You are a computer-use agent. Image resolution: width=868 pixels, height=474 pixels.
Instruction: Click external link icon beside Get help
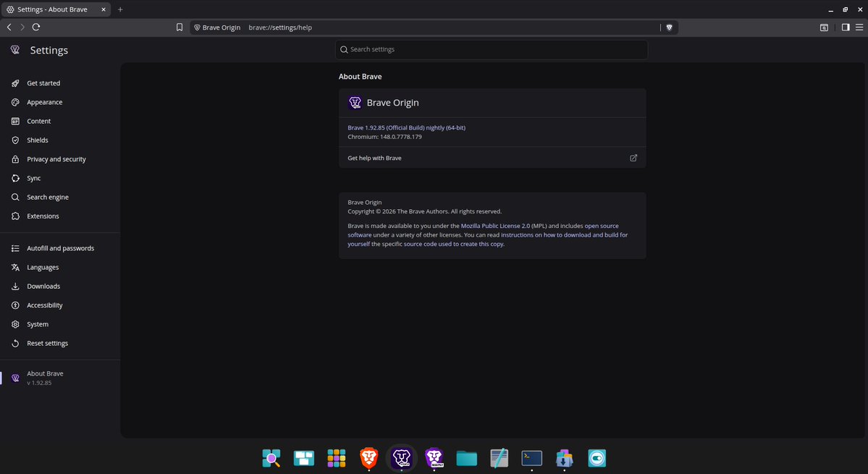(x=633, y=158)
